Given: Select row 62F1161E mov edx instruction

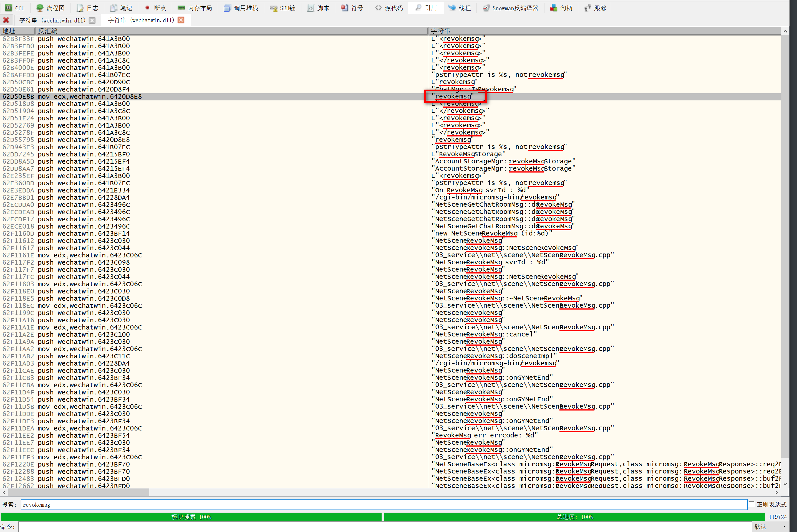Looking at the screenshot, I should (390, 255).
